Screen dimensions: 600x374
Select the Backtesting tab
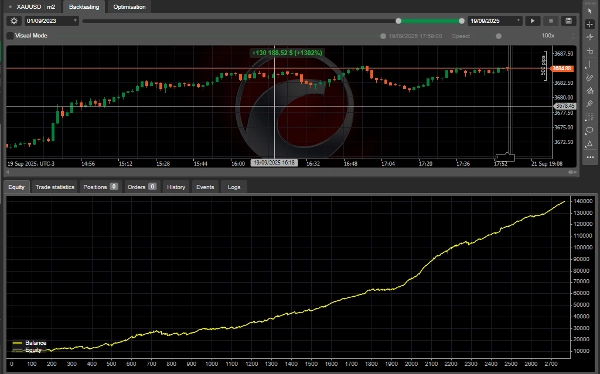click(84, 7)
